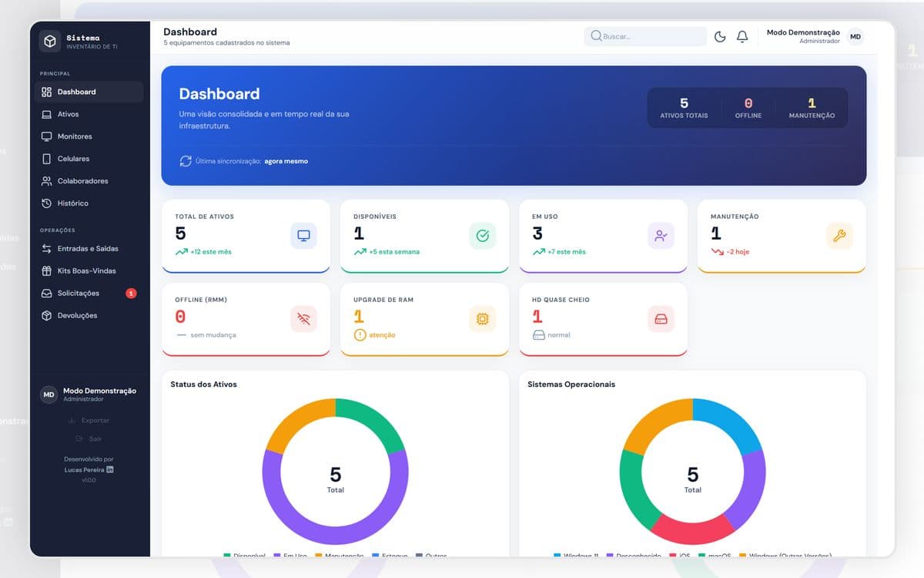Click 'agora mesmo' sync time text
This screenshot has height=578, width=924.
[x=286, y=161]
